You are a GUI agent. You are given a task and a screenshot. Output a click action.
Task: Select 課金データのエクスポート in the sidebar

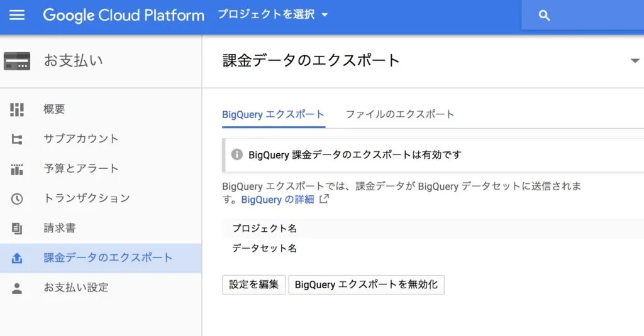(101, 258)
